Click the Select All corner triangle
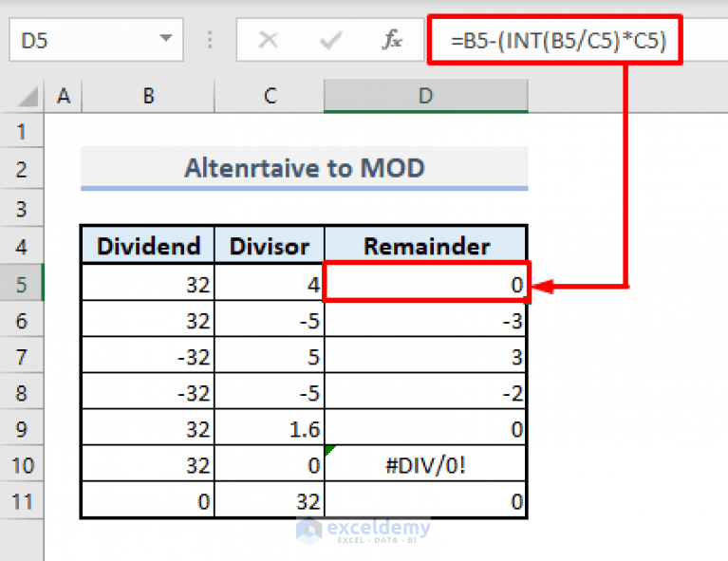Image resolution: width=728 pixels, height=561 pixels. [28, 97]
